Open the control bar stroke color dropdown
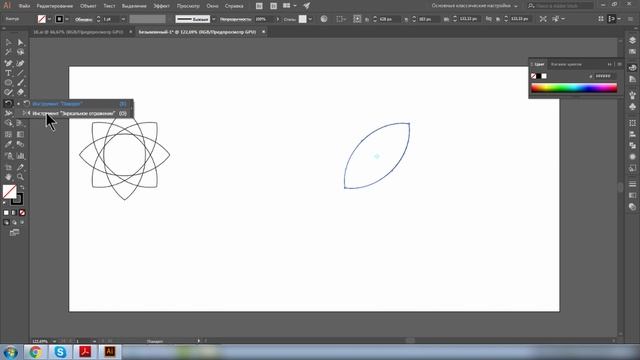This screenshot has height=360, width=640. 67,19
